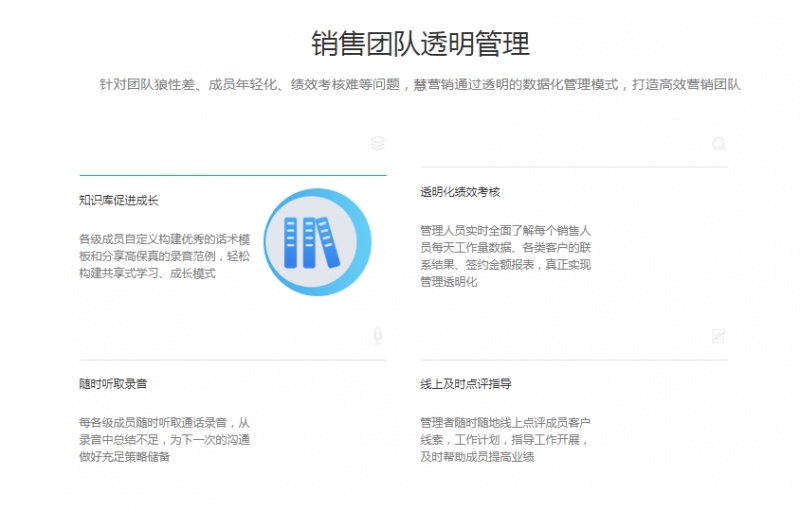Click the magnifier icon above 透明化绩效考核
The image size is (800, 511).
click(x=719, y=144)
